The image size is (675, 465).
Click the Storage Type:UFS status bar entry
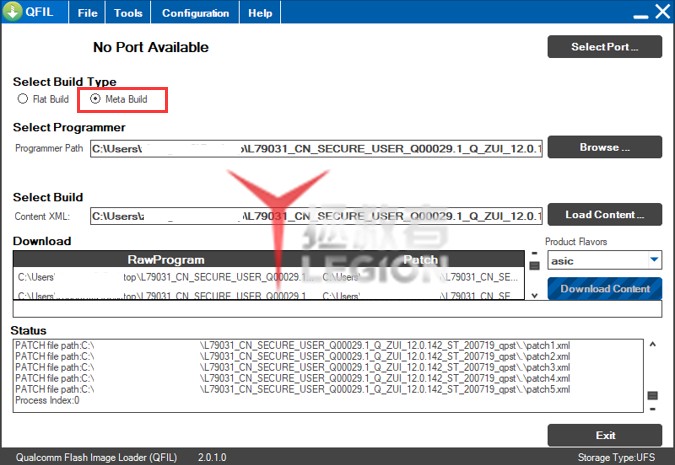tap(616, 457)
